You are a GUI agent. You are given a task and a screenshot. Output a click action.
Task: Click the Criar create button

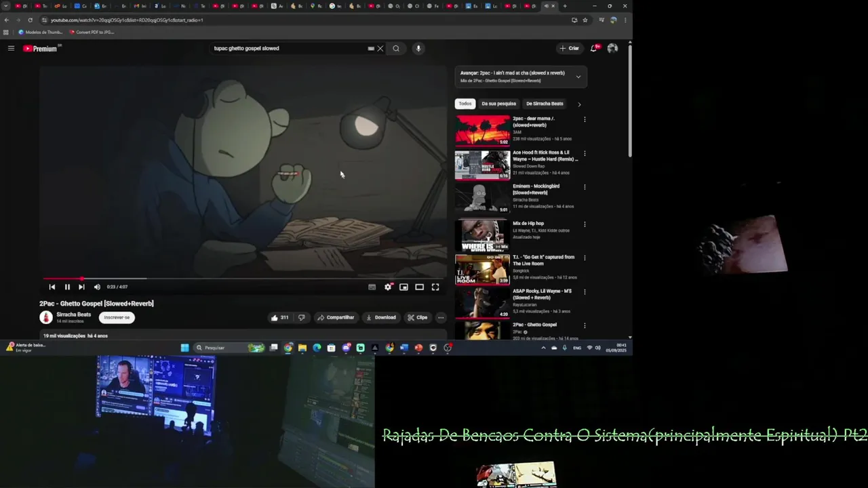pos(570,48)
